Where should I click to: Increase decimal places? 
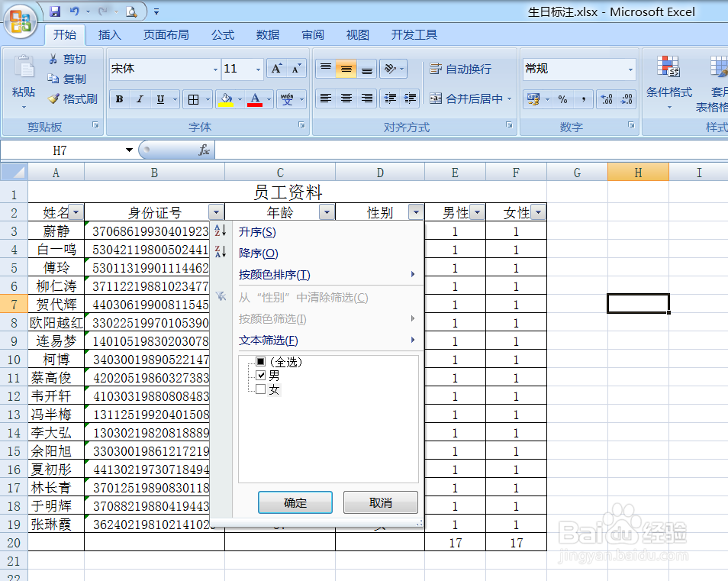click(607, 99)
